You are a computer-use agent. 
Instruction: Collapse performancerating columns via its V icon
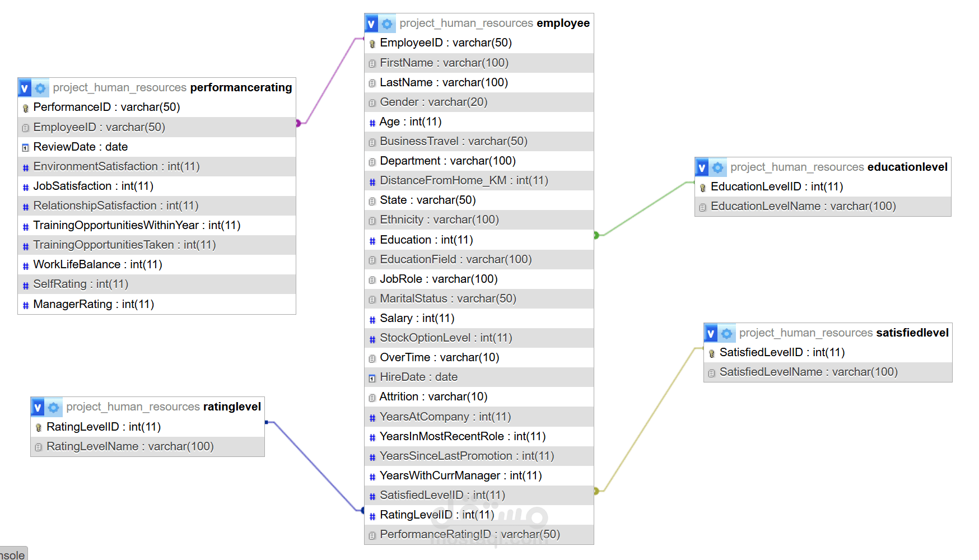[x=24, y=88]
